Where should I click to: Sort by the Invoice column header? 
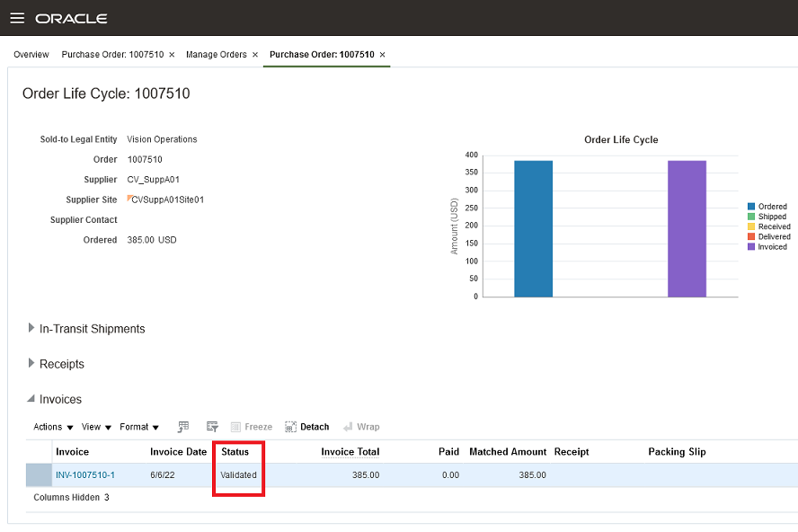click(72, 451)
